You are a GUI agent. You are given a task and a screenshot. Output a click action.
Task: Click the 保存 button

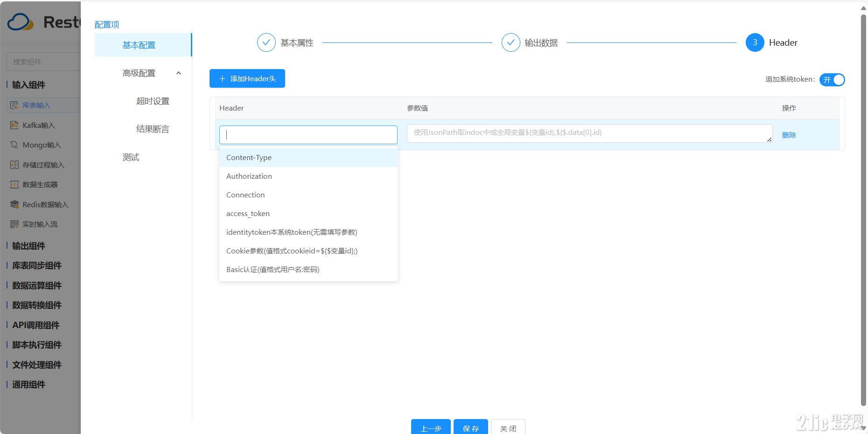click(x=471, y=427)
